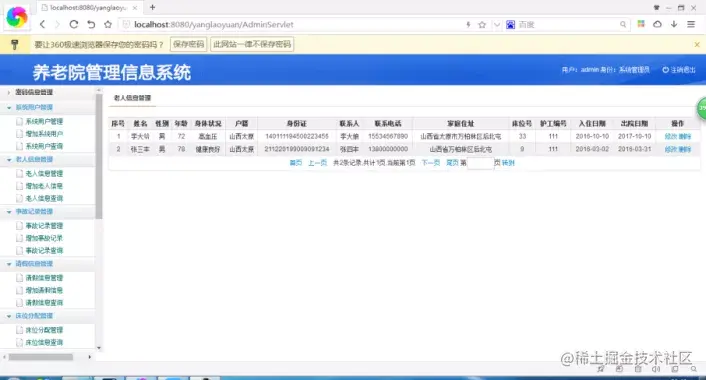
Task: Click the browser address bar URL
Action: point(213,25)
